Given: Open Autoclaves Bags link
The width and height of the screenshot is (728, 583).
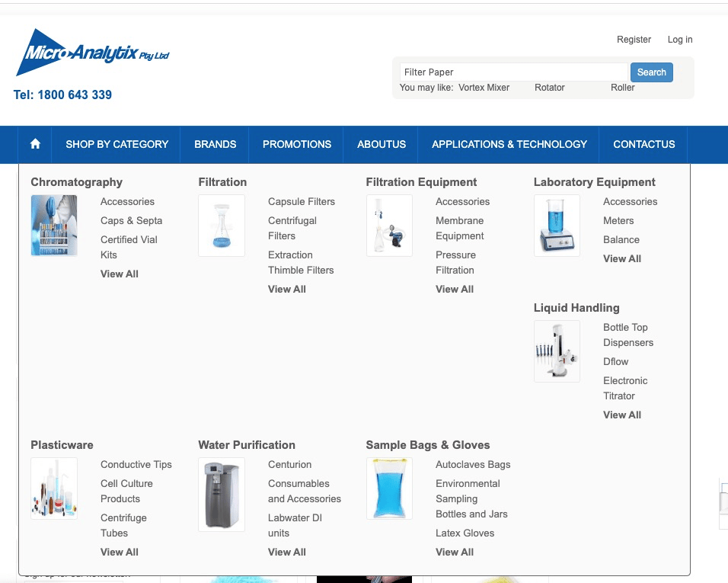Looking at the screenshot, I should (x=473, y=465).
